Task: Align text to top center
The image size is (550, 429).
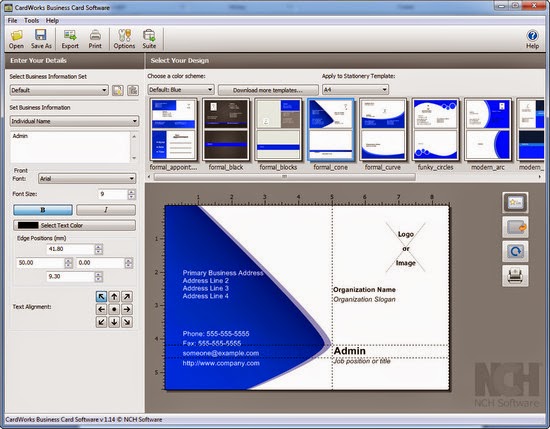Action: (x=114, y=297)
